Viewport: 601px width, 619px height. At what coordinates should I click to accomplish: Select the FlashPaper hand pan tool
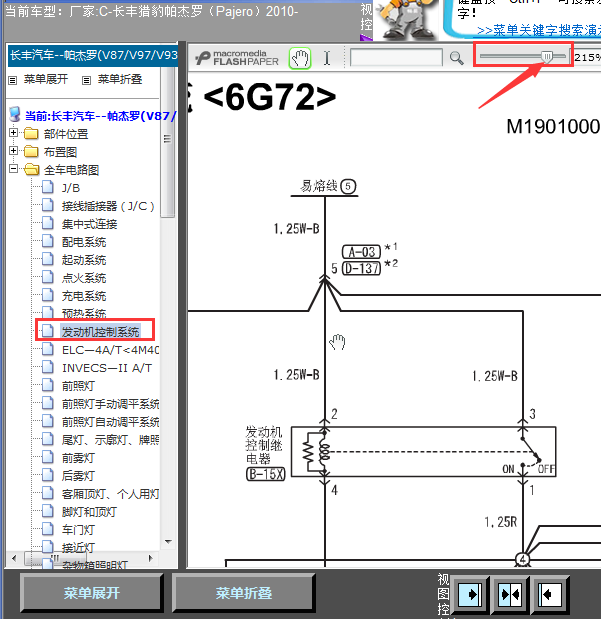[300, 58]
